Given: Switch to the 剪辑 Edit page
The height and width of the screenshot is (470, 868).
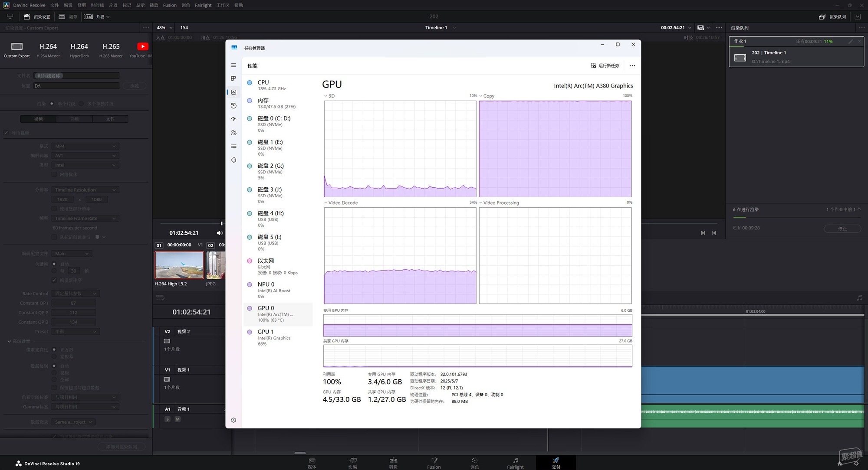Looking at the screenshot, I should point(393,463).
